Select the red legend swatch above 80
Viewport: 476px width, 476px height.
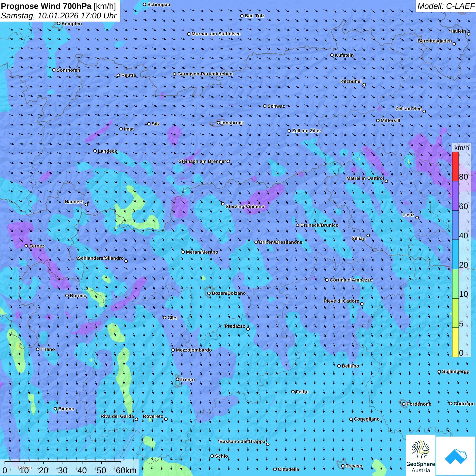(x=455, y=166)
